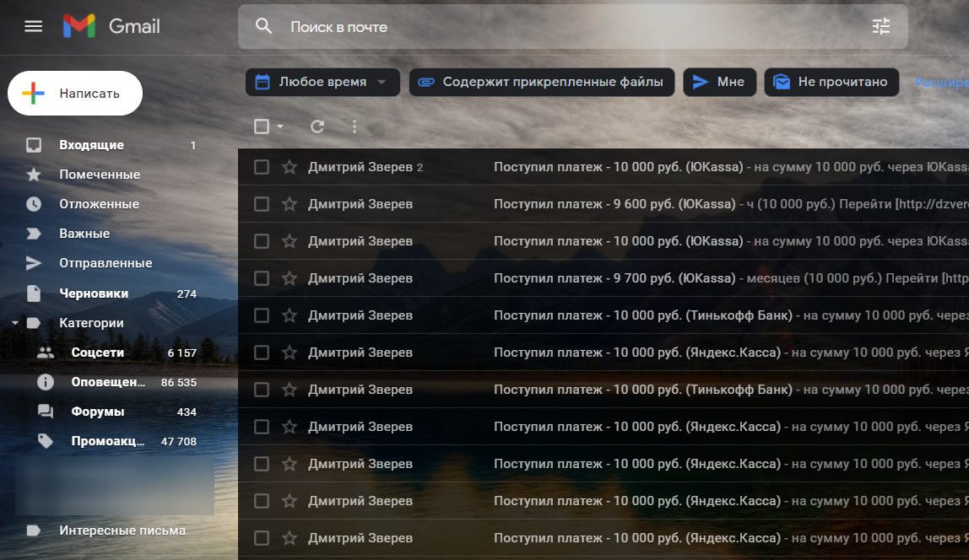
Task: Click the Написать compose button
Action: pos(75,94)
